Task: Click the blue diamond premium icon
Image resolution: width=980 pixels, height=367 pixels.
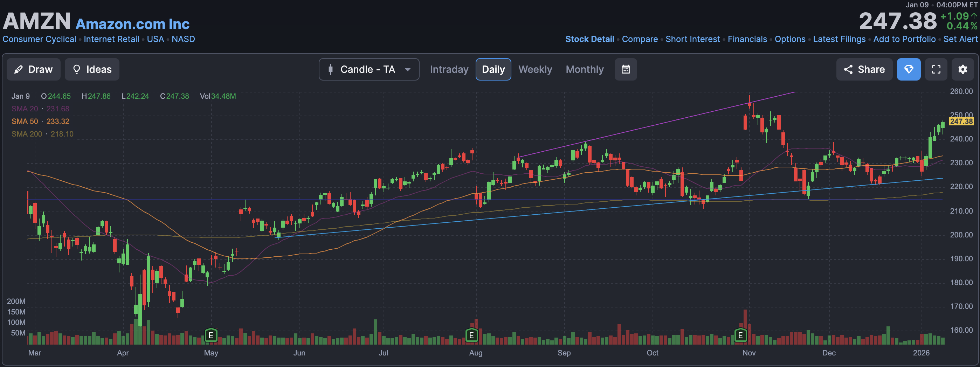Action: pos(909,69)
